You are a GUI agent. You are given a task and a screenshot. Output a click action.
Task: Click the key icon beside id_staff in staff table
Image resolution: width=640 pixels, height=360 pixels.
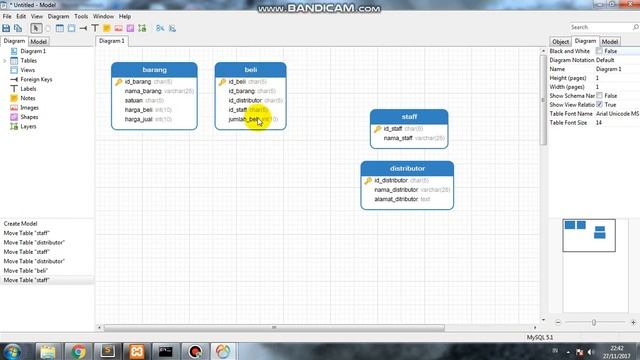(378, 129)
